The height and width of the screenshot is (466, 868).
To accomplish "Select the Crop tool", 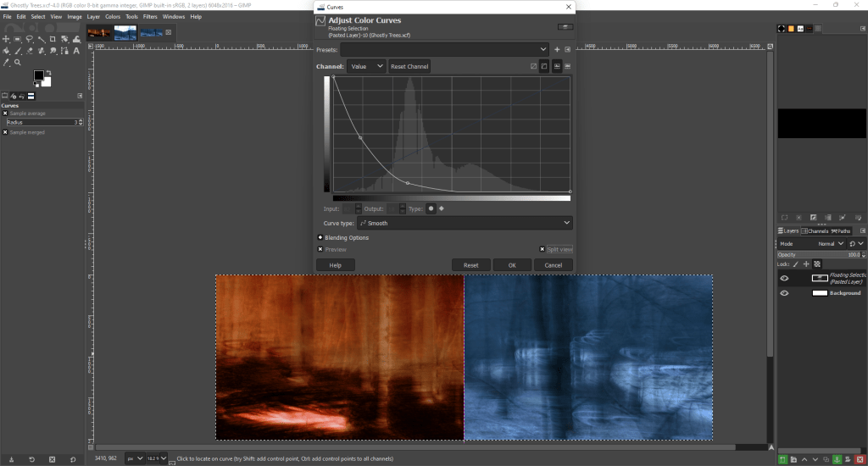I will (x=53, y=39).
